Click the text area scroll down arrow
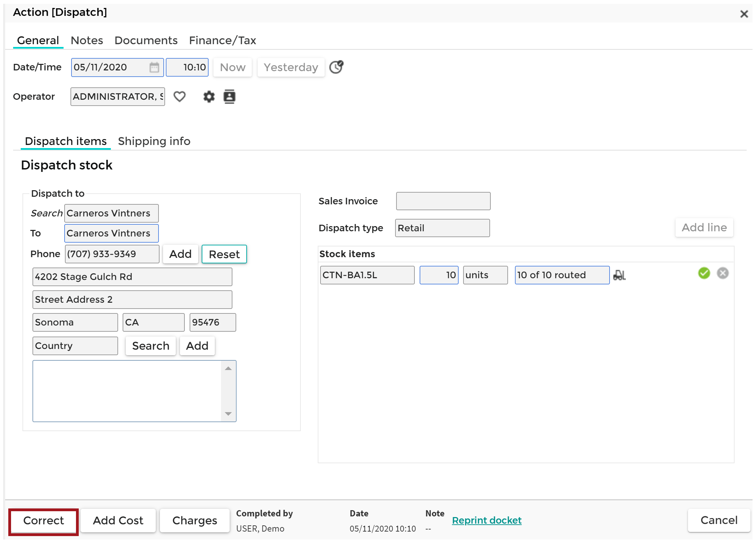 228,414
